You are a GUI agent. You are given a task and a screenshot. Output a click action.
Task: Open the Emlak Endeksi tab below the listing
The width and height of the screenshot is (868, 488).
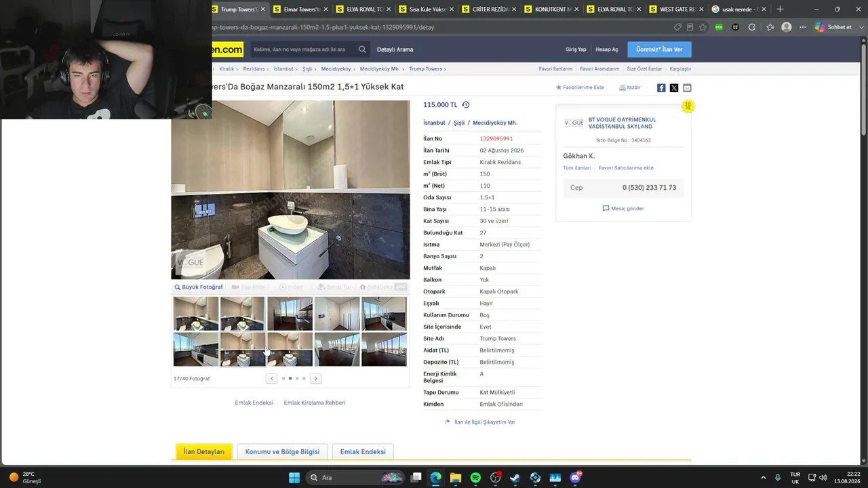363,451
